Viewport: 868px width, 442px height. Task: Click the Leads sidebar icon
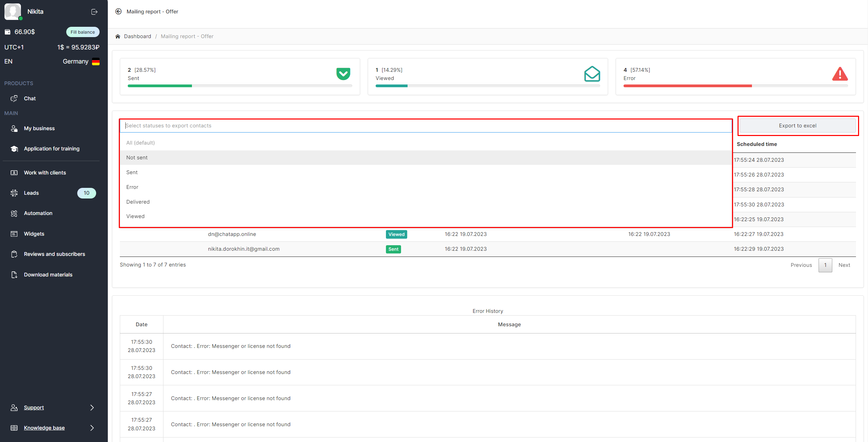(x=14, y=193)
